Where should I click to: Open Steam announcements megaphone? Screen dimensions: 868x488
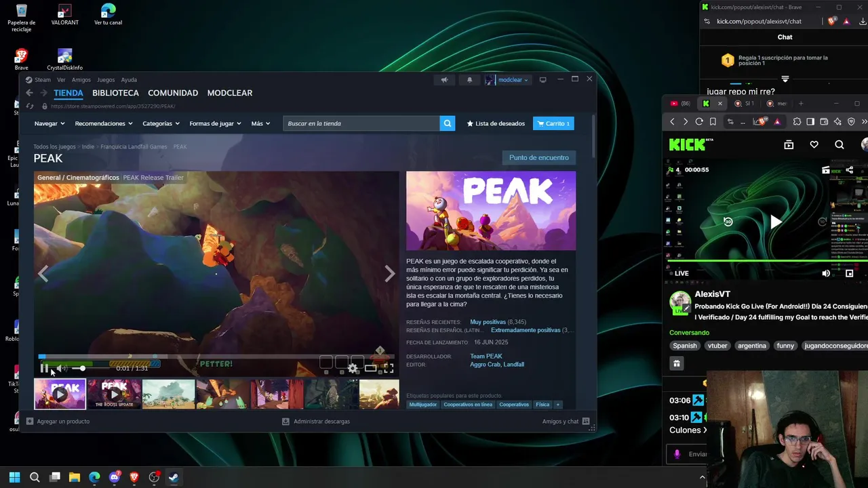[x=444, y=80]
